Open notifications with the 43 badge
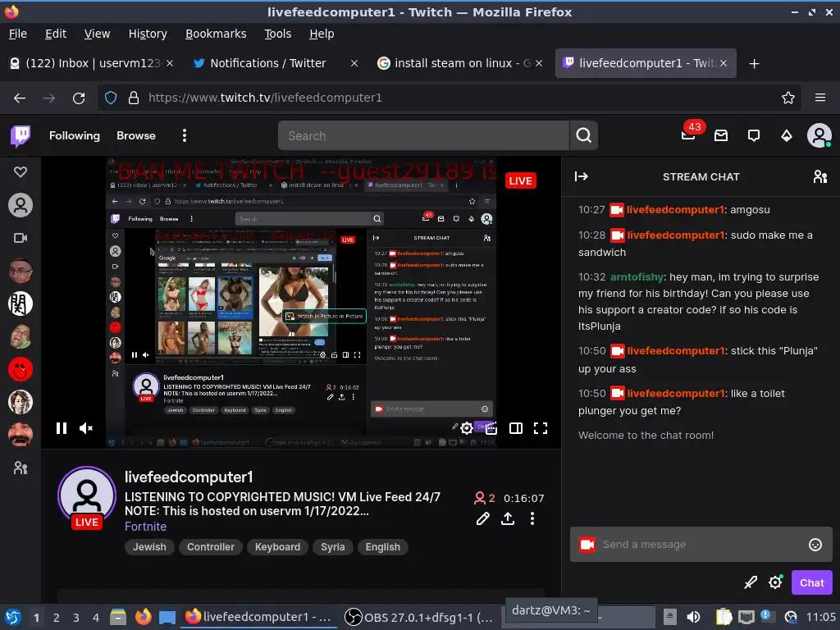This screenshot has height=630, width=840. coord(689,135)
